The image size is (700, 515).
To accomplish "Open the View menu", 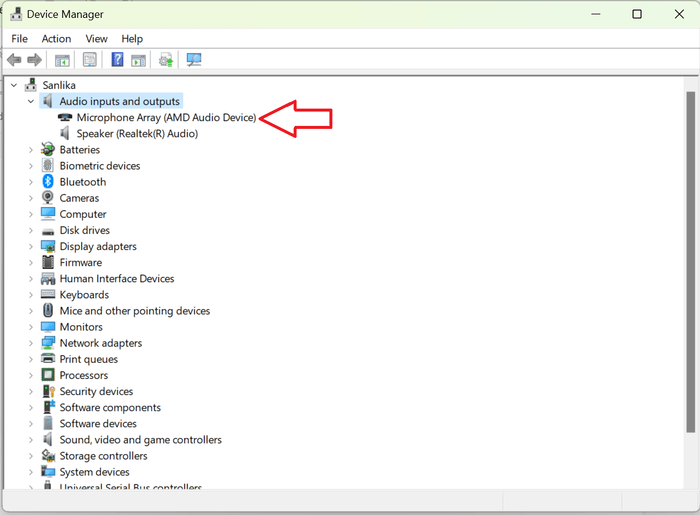I will tap(96, 39).
